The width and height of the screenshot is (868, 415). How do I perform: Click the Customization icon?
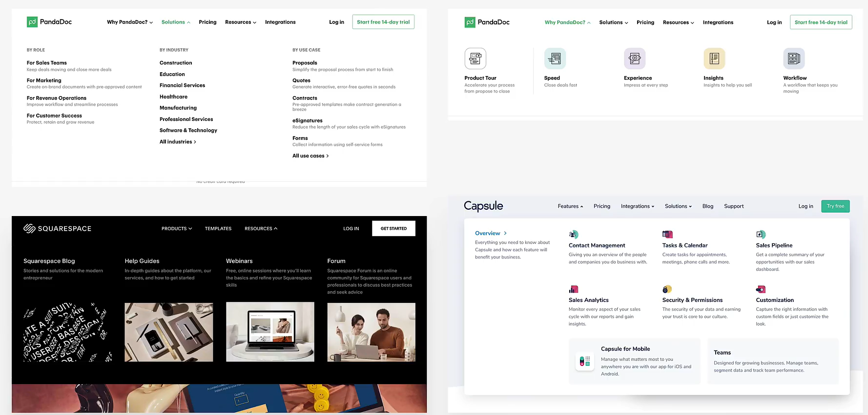click(x=761, y=289)
